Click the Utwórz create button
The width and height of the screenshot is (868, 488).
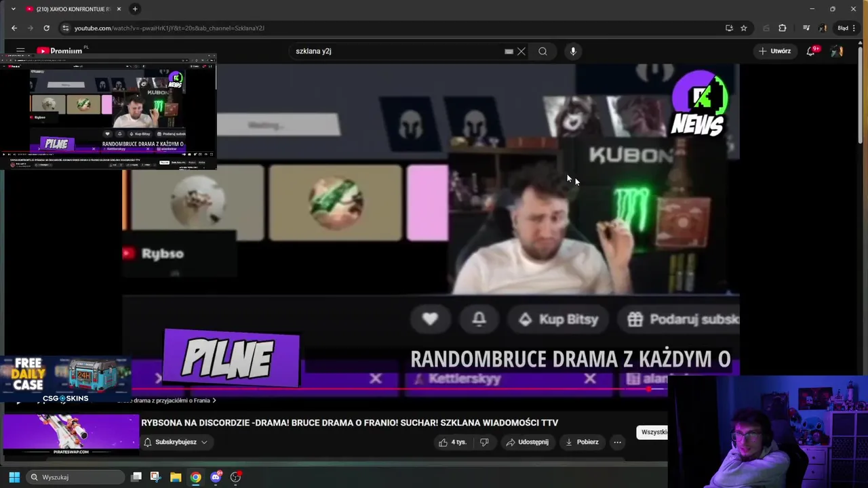(774, 51)
